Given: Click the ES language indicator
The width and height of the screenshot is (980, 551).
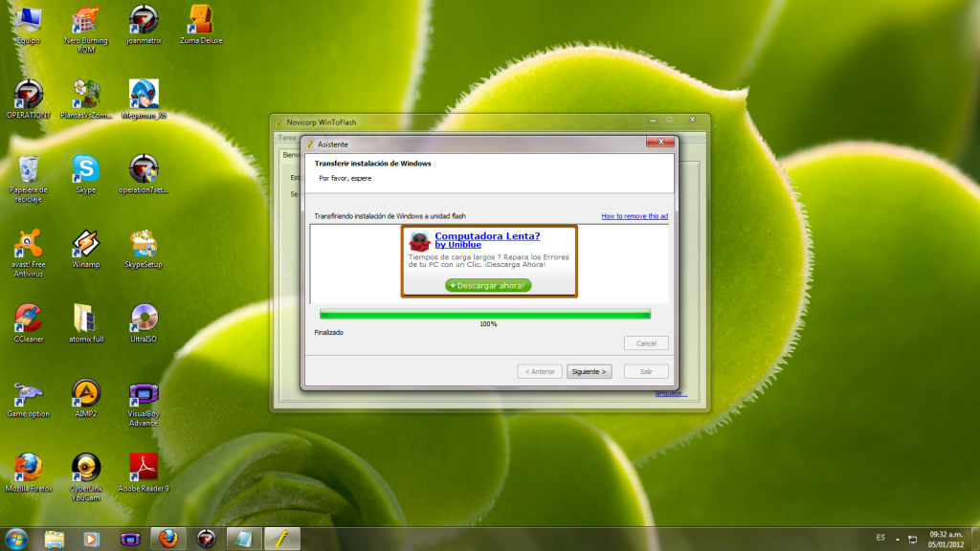Looking at the screenshot, I should pos(880,538).
